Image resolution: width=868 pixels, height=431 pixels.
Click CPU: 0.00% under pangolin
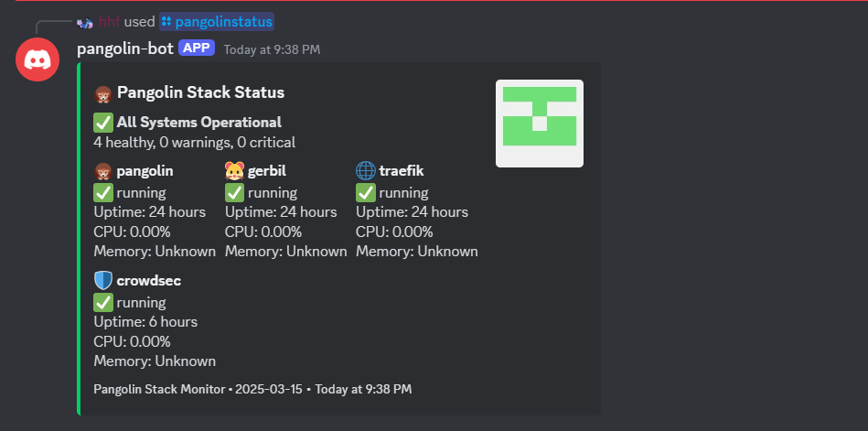click(x=132, y=232)
